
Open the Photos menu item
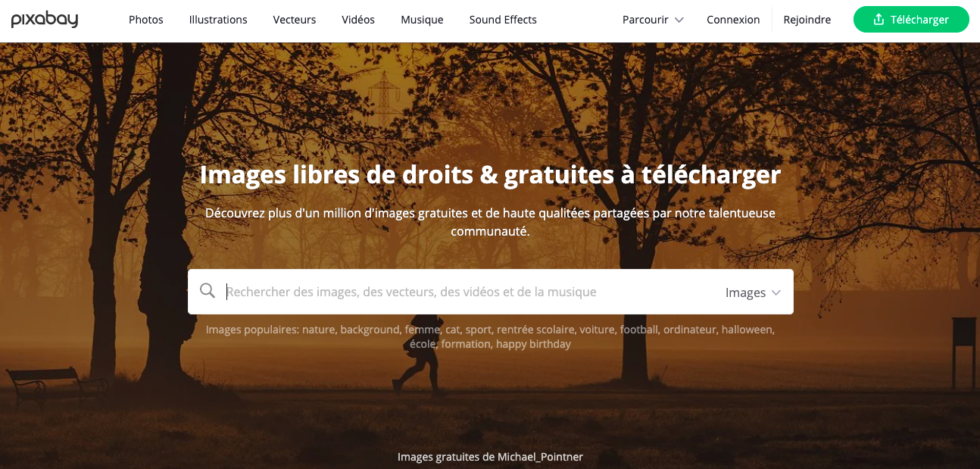point(146,20)
